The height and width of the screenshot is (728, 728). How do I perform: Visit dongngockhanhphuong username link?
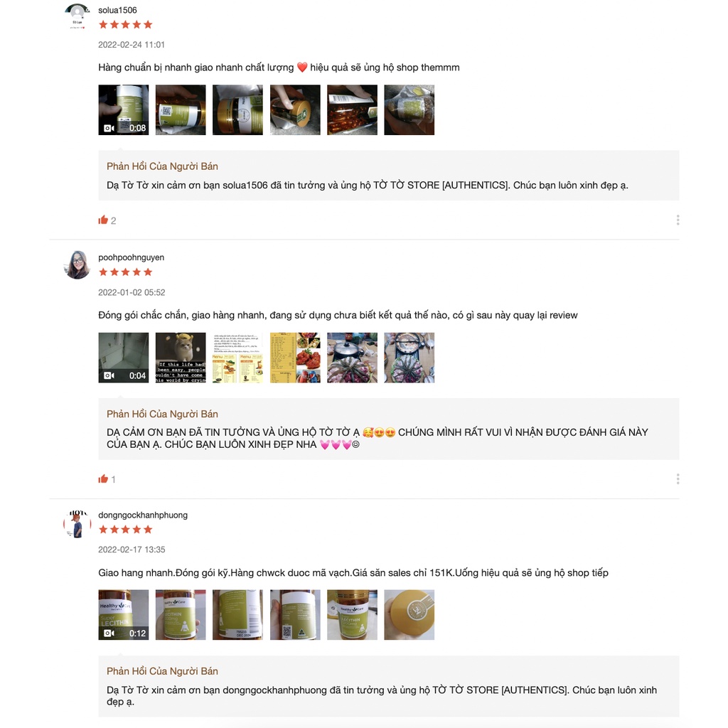click(143, 515)
